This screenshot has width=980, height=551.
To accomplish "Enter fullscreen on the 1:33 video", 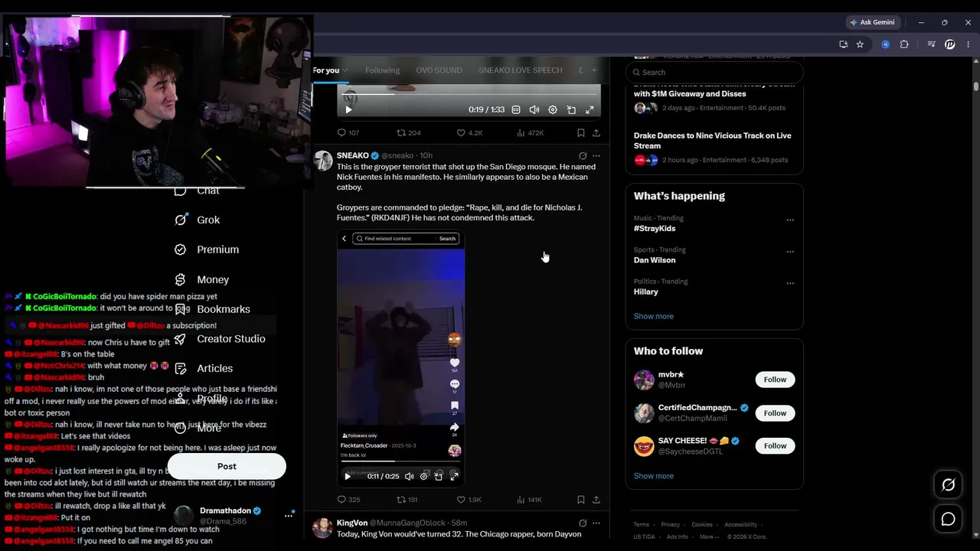I will (590, 109).
